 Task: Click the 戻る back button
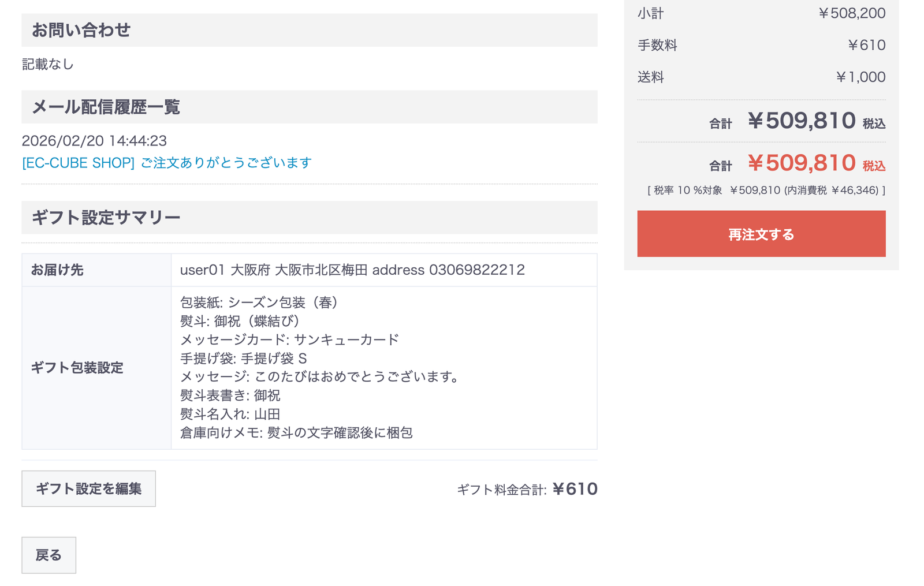(49, 555)
